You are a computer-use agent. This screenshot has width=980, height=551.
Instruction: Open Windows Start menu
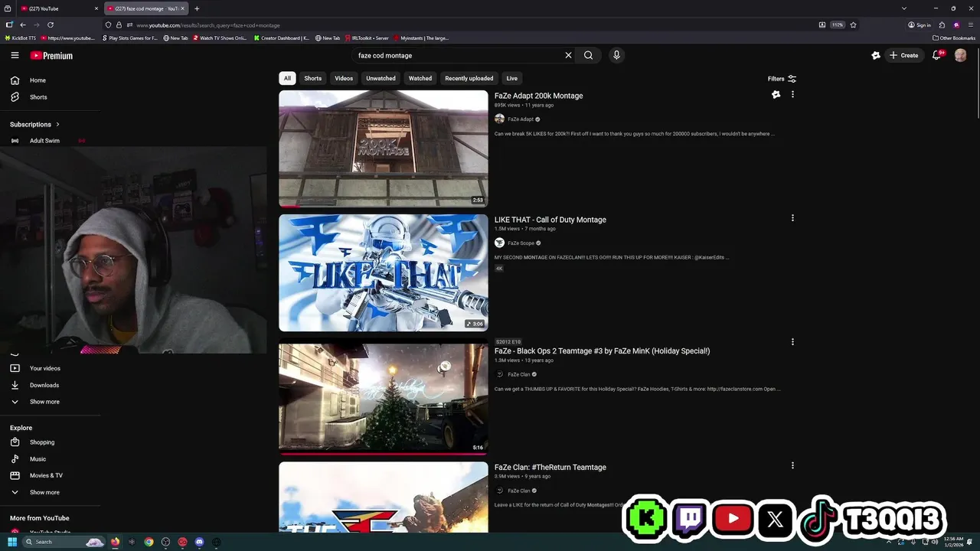point(11,542)
